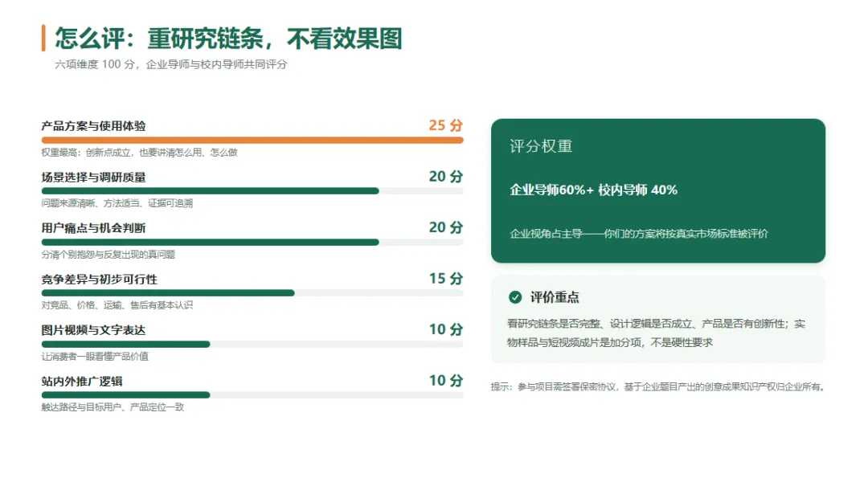Click the note 分清个别抱怨与反复出现的真问题
This screenshot has height=486, width=868.
[108, 255]
